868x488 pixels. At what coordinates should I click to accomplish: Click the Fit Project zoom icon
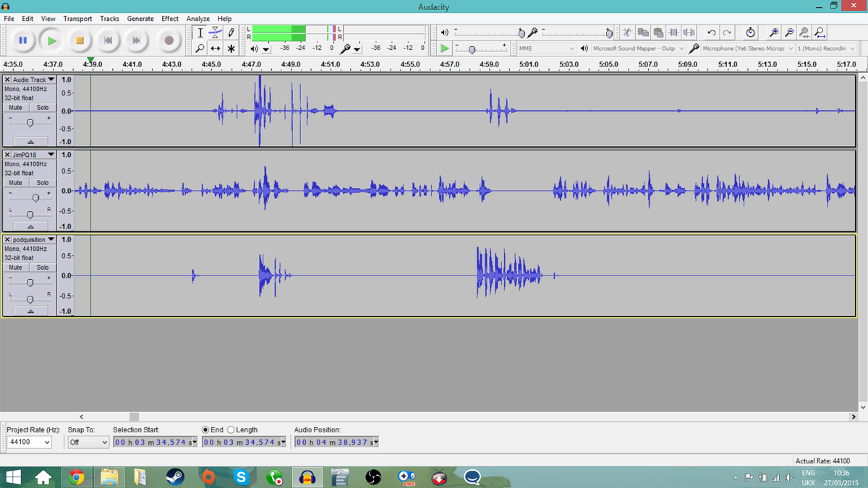[x=820, y=33]
